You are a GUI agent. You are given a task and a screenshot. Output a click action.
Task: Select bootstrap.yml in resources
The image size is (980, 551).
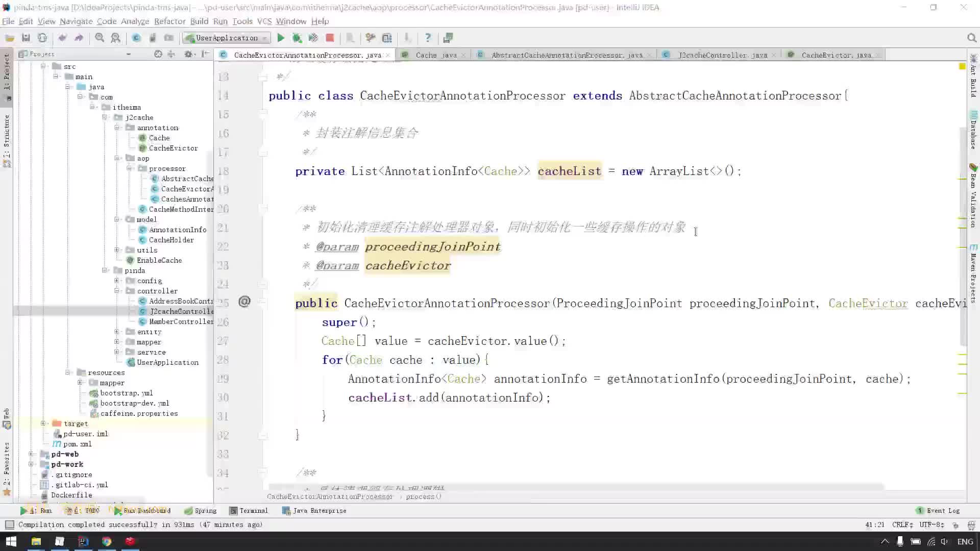(121, 393)
